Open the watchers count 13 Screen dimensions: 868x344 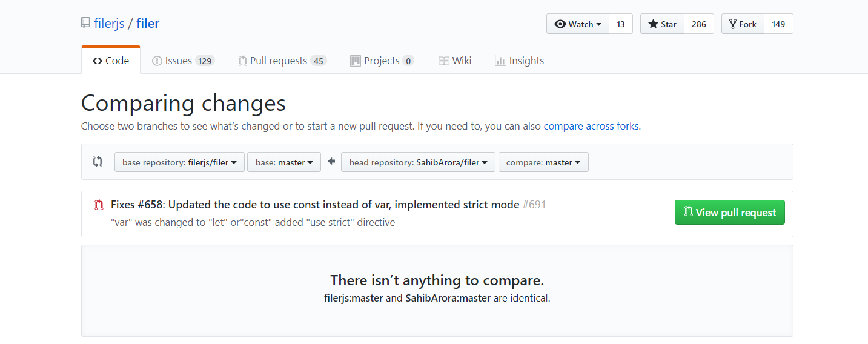click(x=621, y=24)
